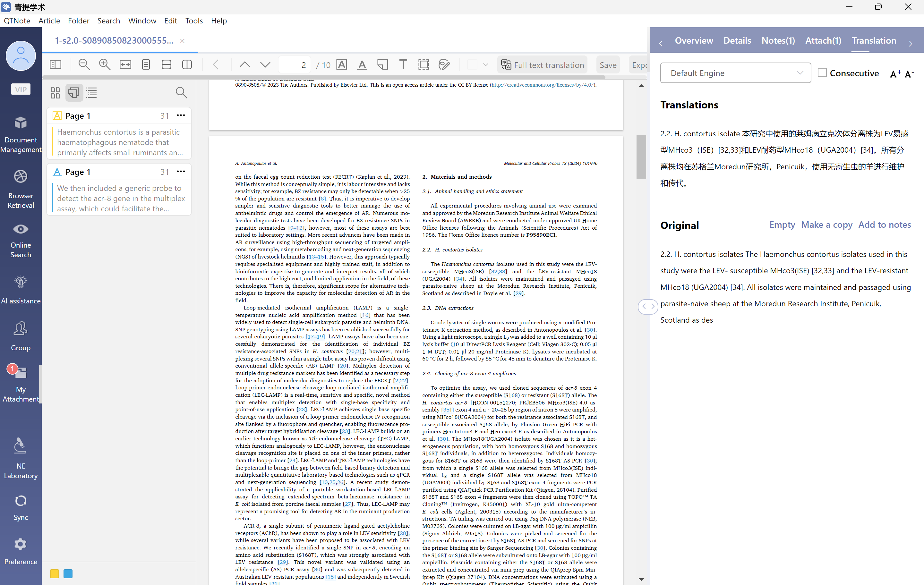Open NE Laboratory

(x=21, y=458)
